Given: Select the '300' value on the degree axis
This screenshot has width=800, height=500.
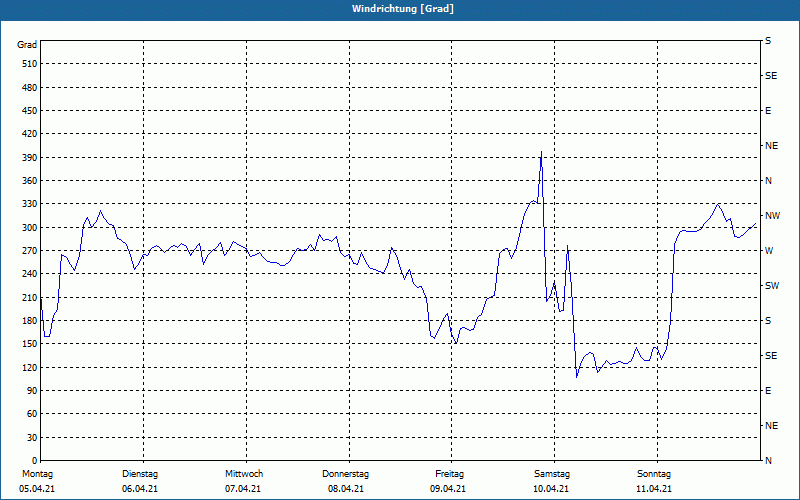Looking at the screenshot, I should click(x=30, y=228).
